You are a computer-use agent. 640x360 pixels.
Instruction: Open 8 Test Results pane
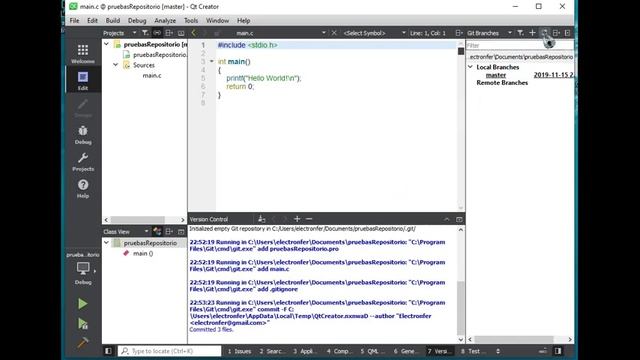[473, 351]
